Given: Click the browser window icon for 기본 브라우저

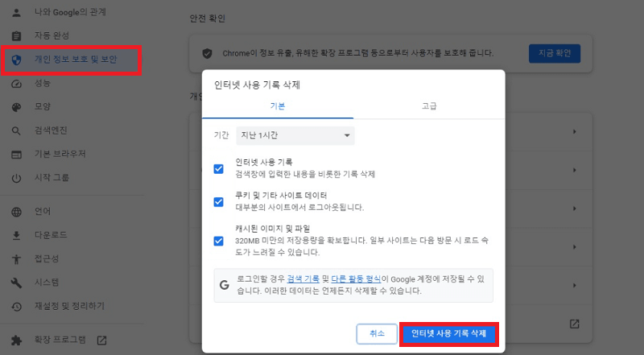Looking at the screenshot, I should tap(16, 155).
